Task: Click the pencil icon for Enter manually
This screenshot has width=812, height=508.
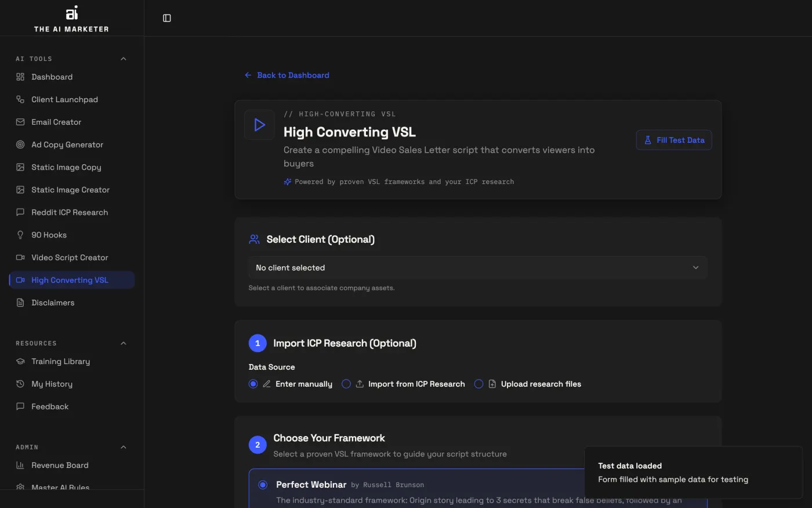Action: coord(267,384)
